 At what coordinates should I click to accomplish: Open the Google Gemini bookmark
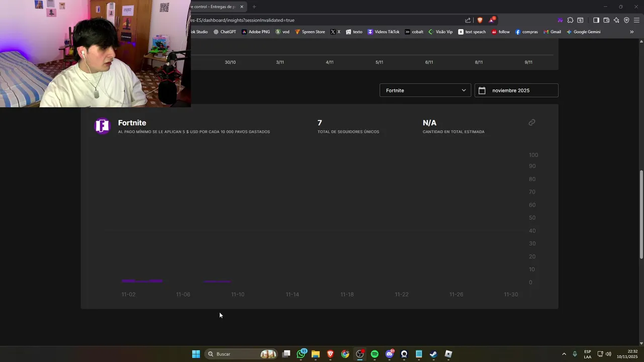pyautogui.click(x=583, y=32)
